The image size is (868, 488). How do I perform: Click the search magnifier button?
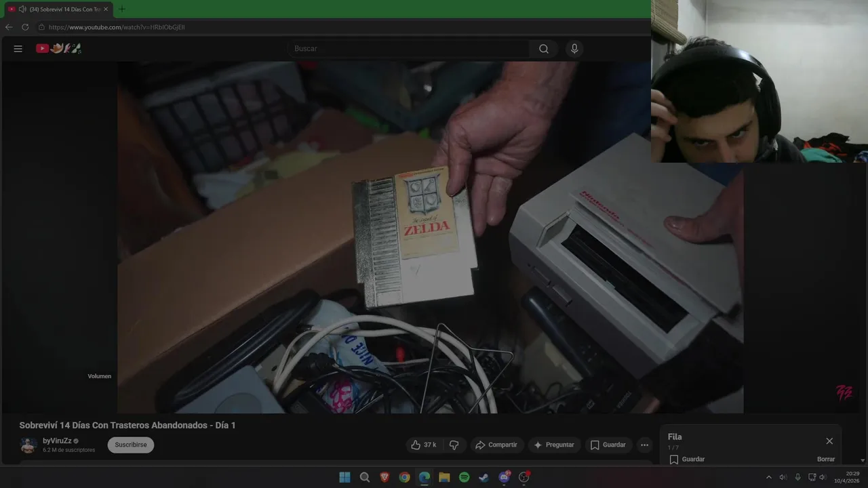tap(544, 49)
